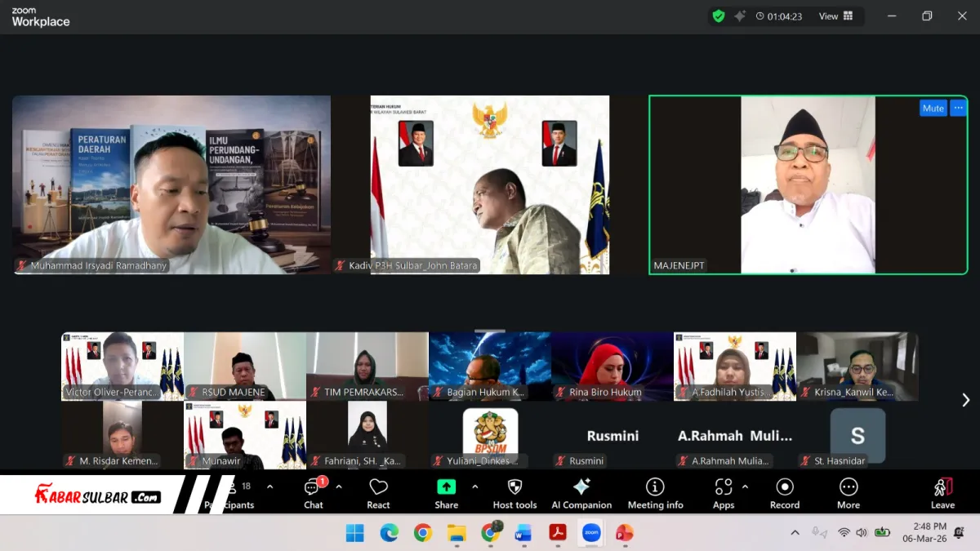Open the Chat panel
The height and width of the screenshot is (551, 980).
314,493
